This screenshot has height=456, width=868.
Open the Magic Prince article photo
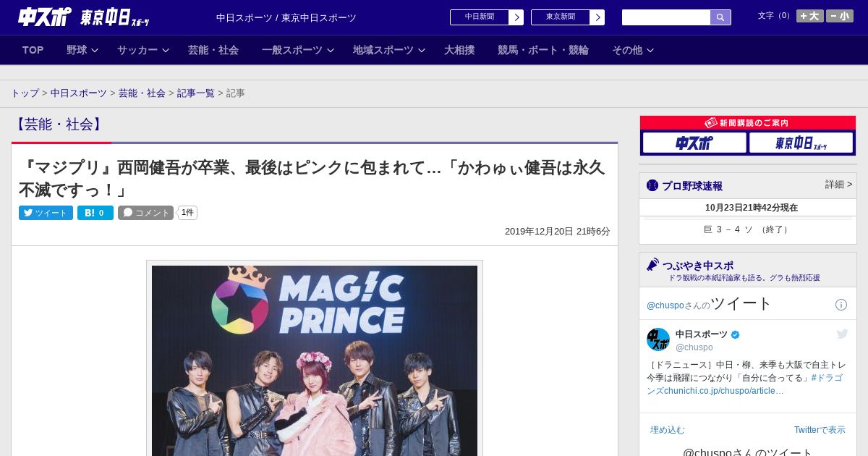pos(315,360)
